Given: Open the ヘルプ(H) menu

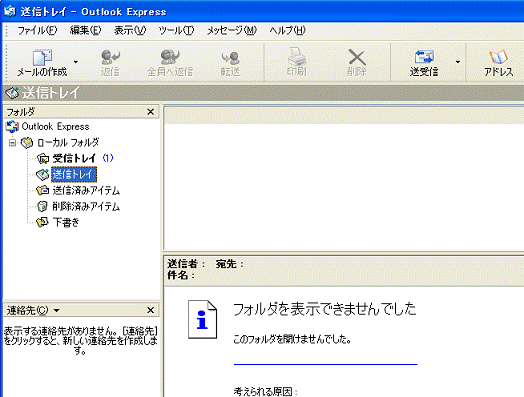Looking at the screenshot, I should pos(287,30).
